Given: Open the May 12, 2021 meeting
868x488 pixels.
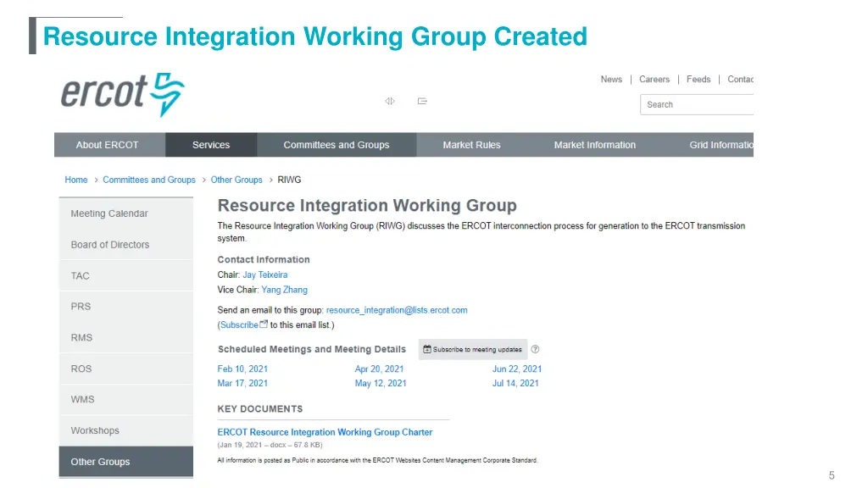Looking at the screenshot, I should [x=381, y=384].
